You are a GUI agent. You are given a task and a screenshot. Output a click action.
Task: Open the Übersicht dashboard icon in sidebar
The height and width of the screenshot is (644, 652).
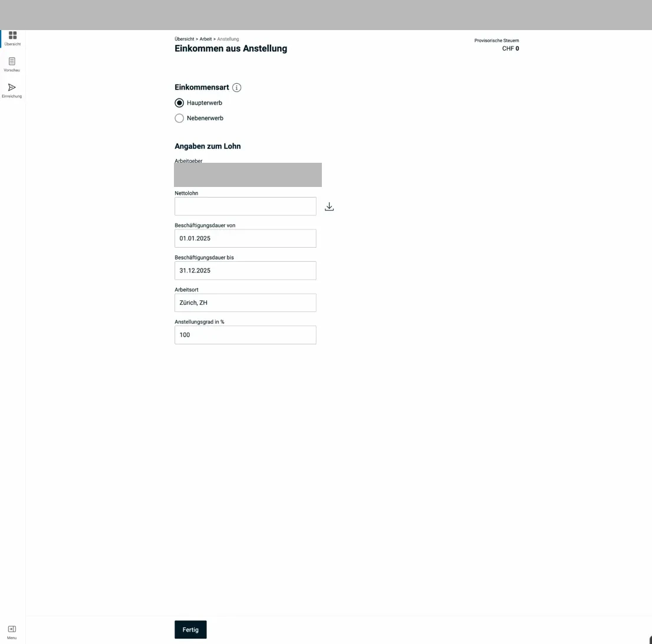pos(12,35)
